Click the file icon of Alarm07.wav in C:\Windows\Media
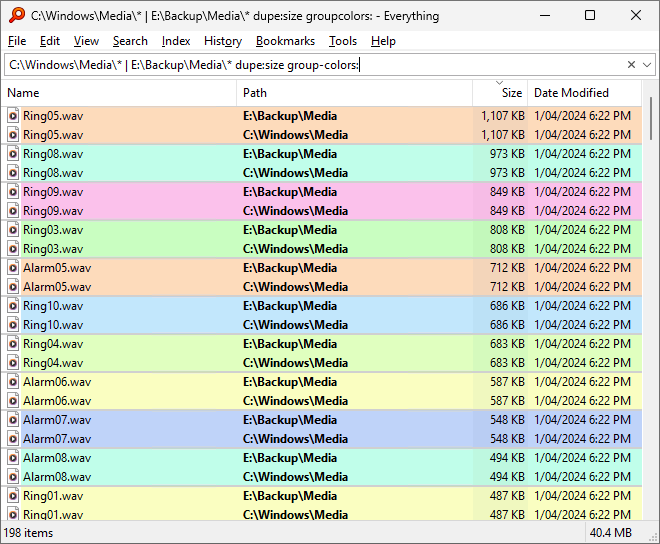Image resolution: width=660 pixels, height=544 pixels. click(13, 439)
